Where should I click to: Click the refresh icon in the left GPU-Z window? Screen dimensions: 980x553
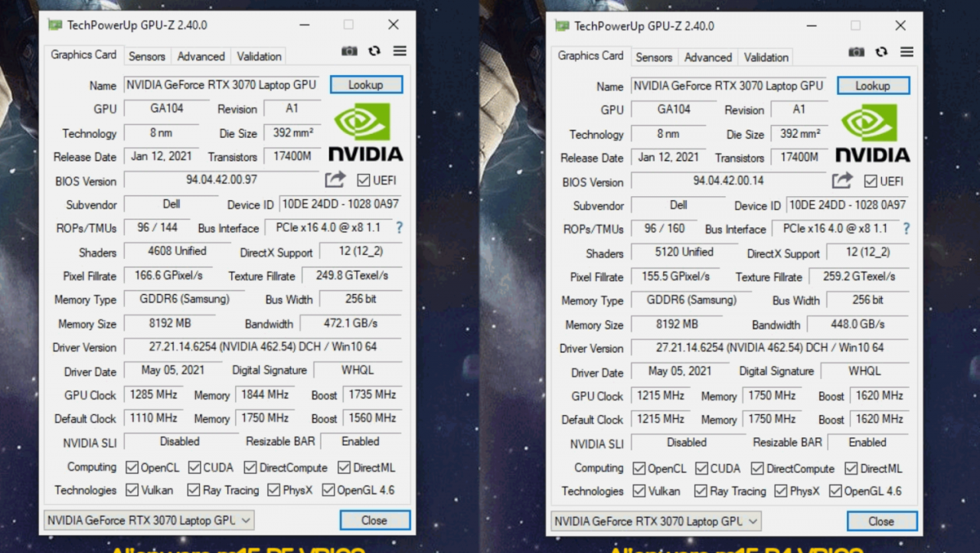pos(374,51)
